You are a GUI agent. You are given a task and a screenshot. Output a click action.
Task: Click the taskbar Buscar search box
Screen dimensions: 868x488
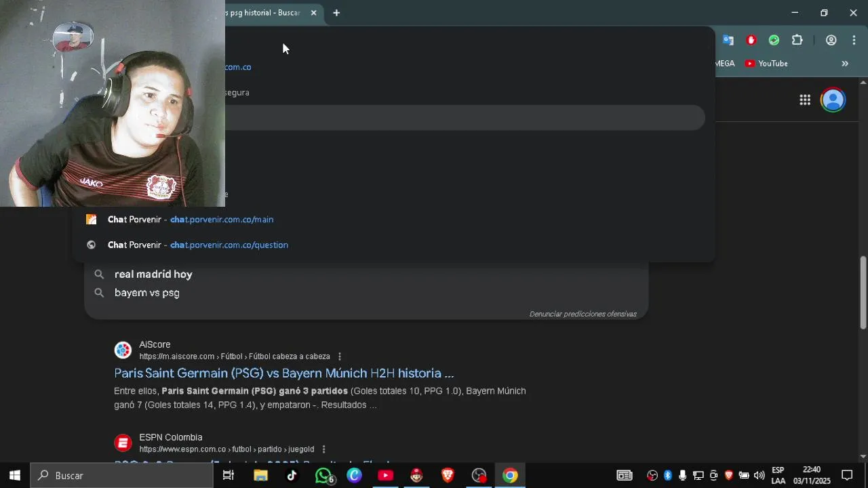[122, 475]
